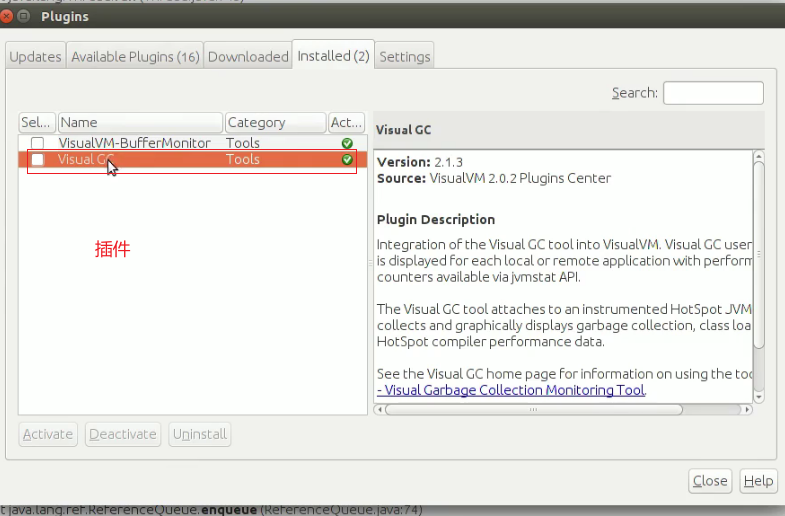Click description pane scroll left arrow
This screenshot has height=516, width=785.
coord(379,409)
